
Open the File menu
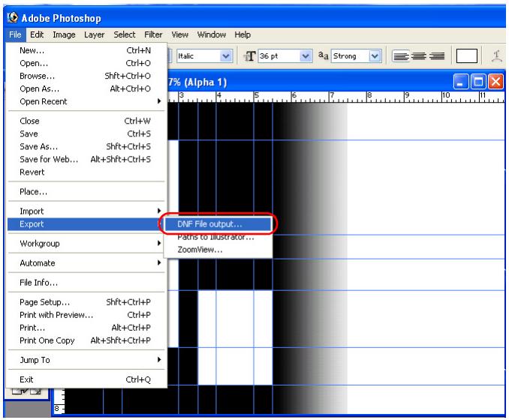15,34
